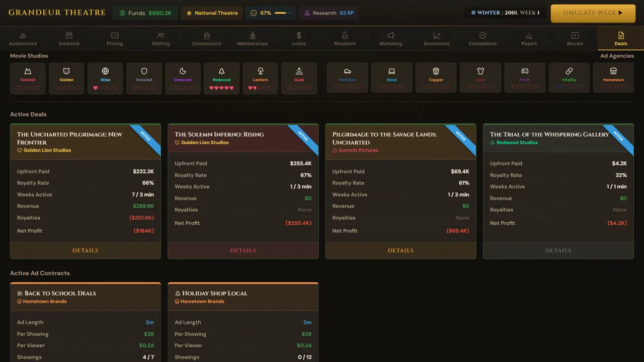The width and height of the screenshot is (644, 362).
Task: Select the Redwood studio card
Action: [221, 78]
